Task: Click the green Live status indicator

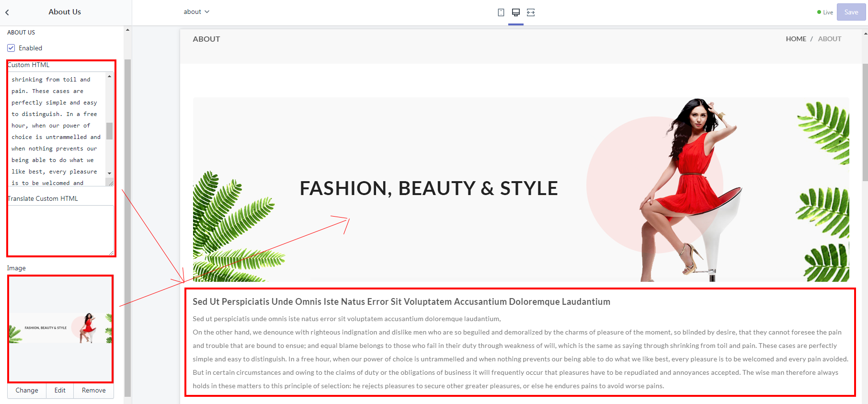Action: coord(825,12)
